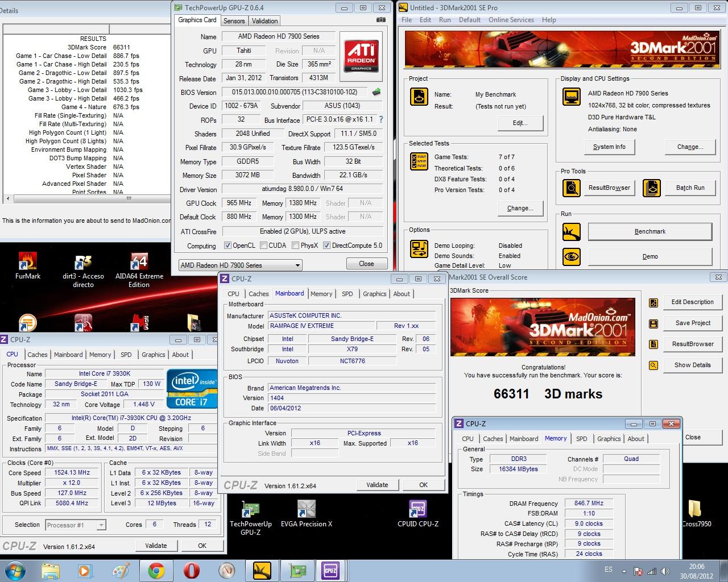Click the BIOS save chip icon in GPU-Z
The height and width of the screenshot is (582, 728).
[x=377, y=92]
